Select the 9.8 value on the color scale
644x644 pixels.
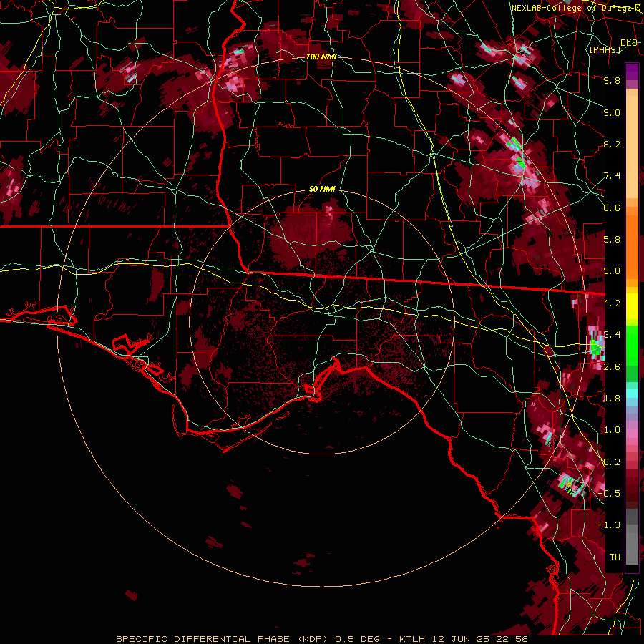tap(612, 80)
